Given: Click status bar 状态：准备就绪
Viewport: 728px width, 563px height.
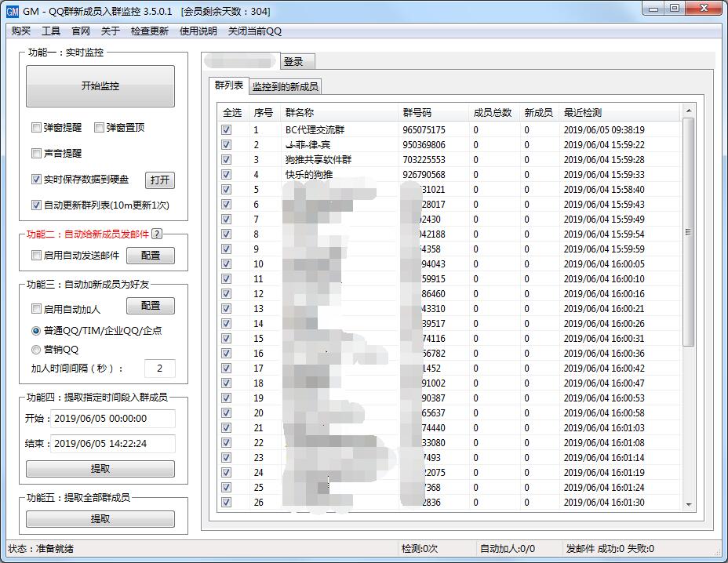Looking at the screenshot, I should pos(41,549).
